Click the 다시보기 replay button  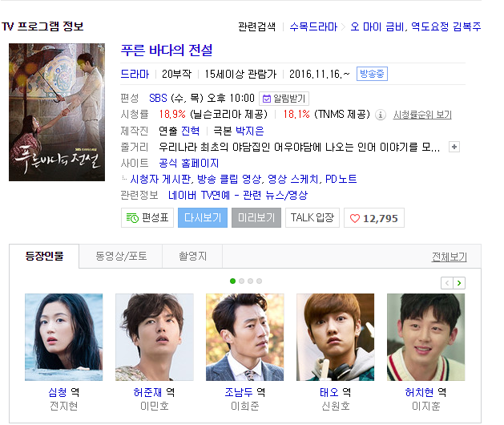(x=203, y=218)
